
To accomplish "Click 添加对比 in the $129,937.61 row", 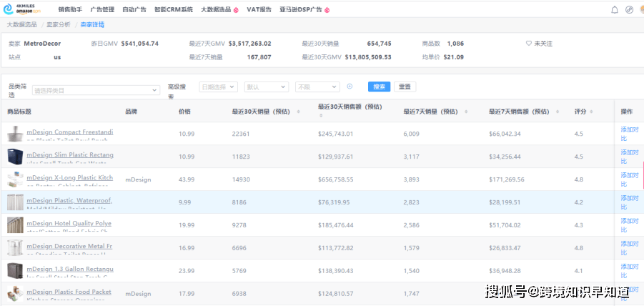I will (x=630, y=157).
